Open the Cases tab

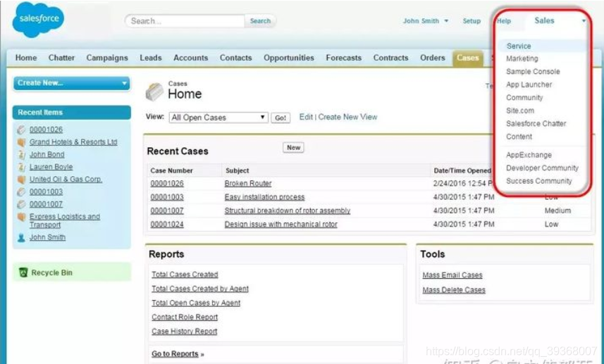468,58
